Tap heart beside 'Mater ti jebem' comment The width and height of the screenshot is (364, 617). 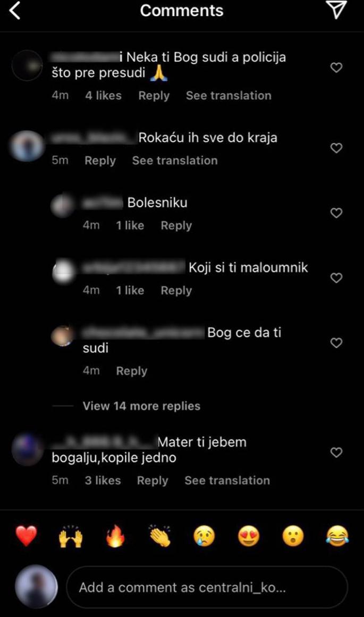coord(336,452)
